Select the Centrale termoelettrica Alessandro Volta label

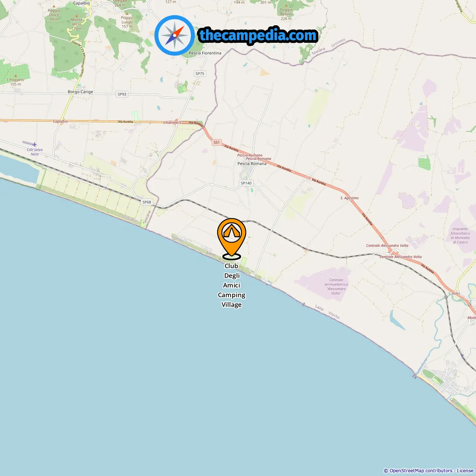click(x=336, y=287)
